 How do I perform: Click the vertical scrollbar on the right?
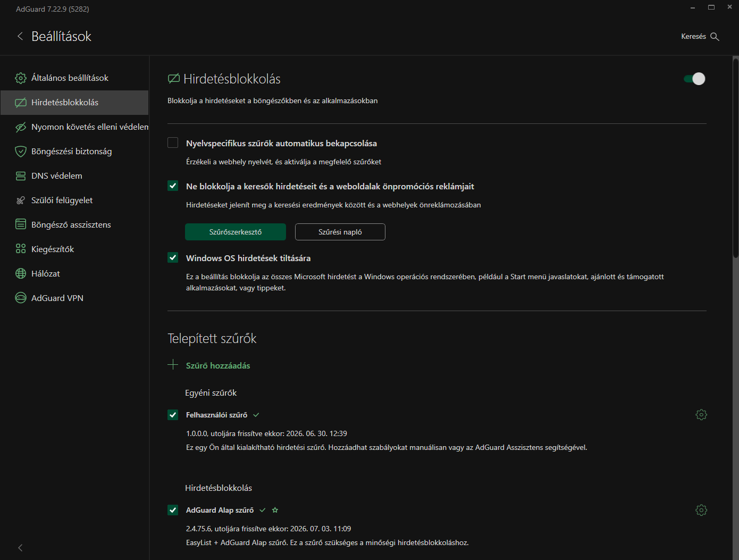point(736,157)
